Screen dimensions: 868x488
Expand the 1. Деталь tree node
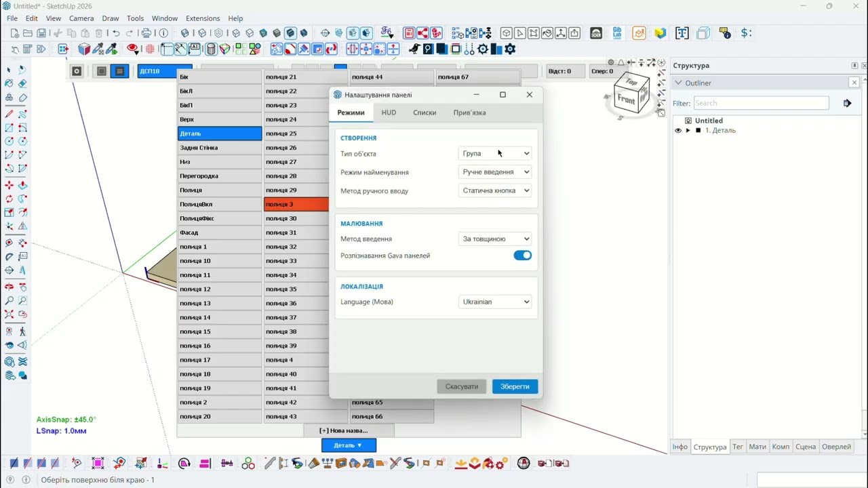click(x=688, y=130)
